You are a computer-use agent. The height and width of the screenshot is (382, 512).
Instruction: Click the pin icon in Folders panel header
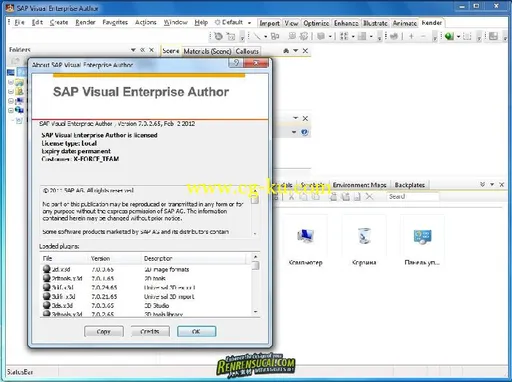(x=143, y=50)
